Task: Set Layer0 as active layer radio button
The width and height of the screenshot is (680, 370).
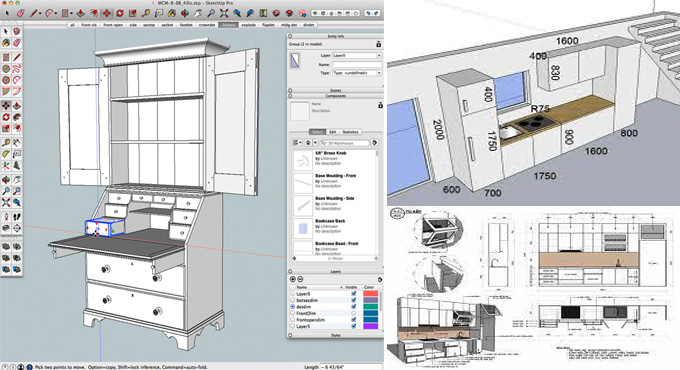Action: coord(293,293)
